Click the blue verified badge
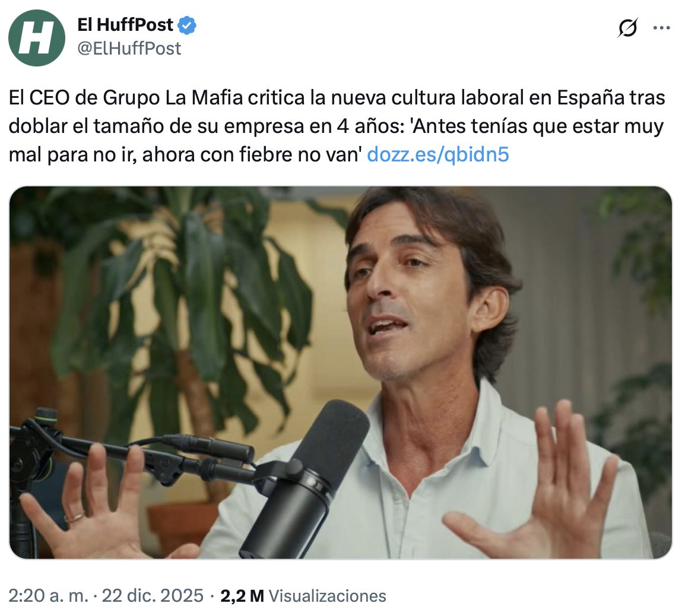 (188, 26)
